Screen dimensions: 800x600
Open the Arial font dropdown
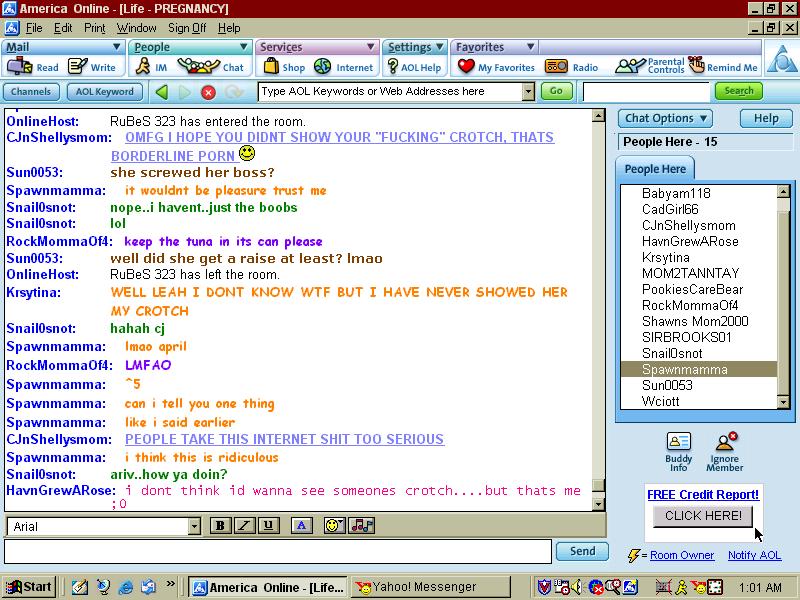pos(194,527)
